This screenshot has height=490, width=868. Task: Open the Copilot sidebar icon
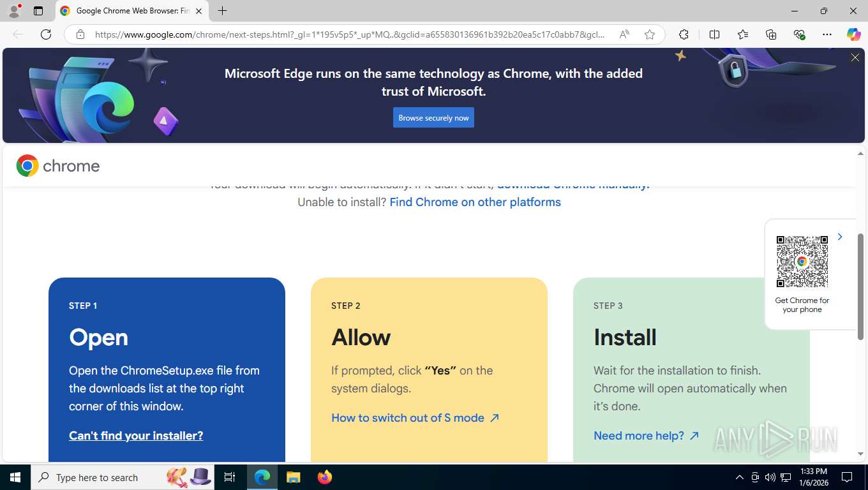[x=854, y=34]
